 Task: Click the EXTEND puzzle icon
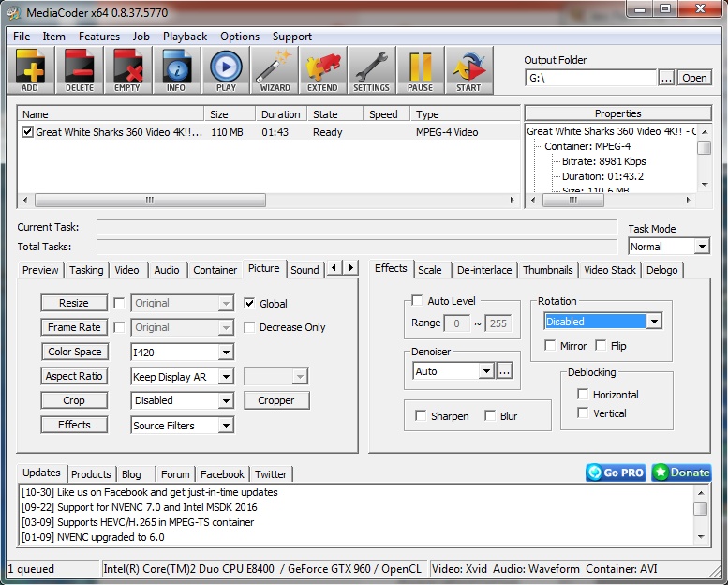point(323,70)
